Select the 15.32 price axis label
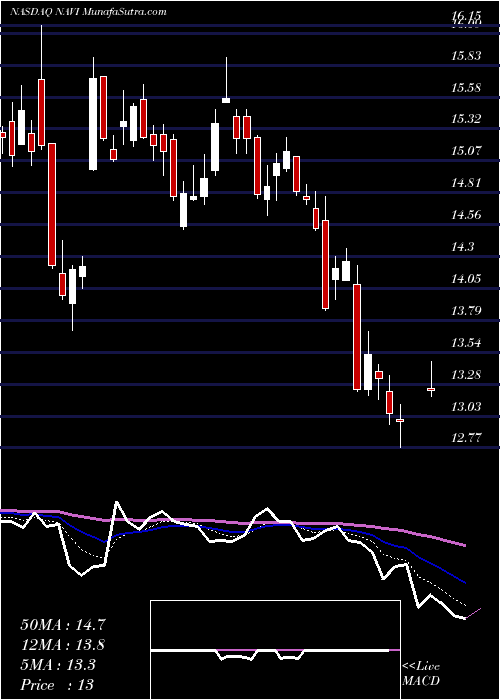The height and width of the screenshot is (700, 500). pyautogui.click(x=466, y=119)
